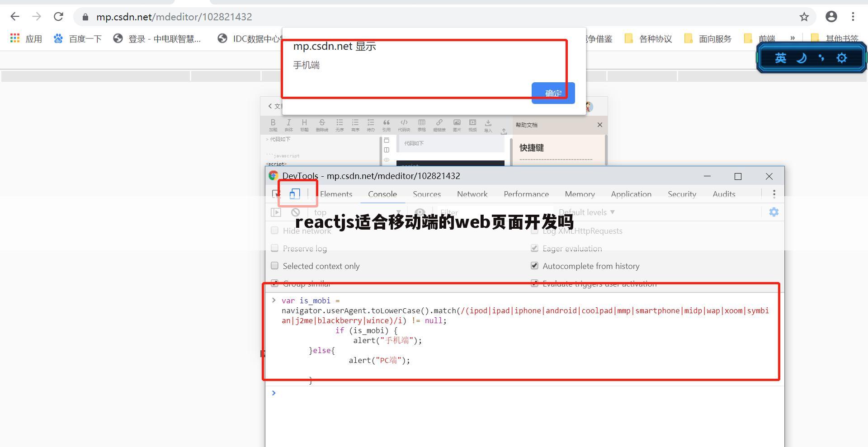The image size is (868, 447).
Task: Disable Autocomplete from history
Action: [534, 266]
